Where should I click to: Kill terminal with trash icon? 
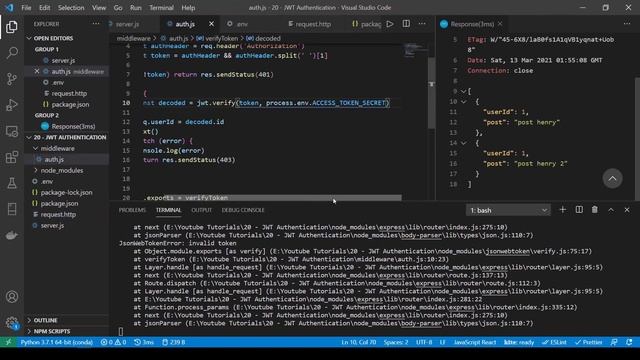pyautogui.click(x=595, y=210)
